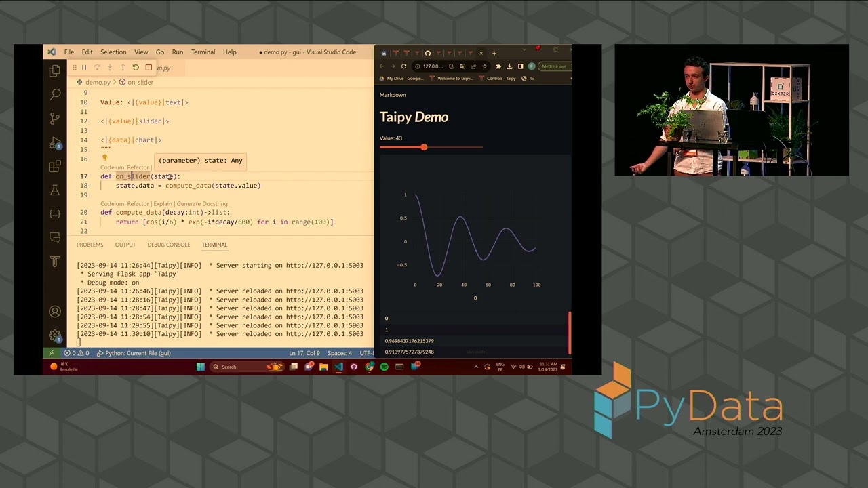
Task: Open the Run menu
Action: click(x=178, y=52)
